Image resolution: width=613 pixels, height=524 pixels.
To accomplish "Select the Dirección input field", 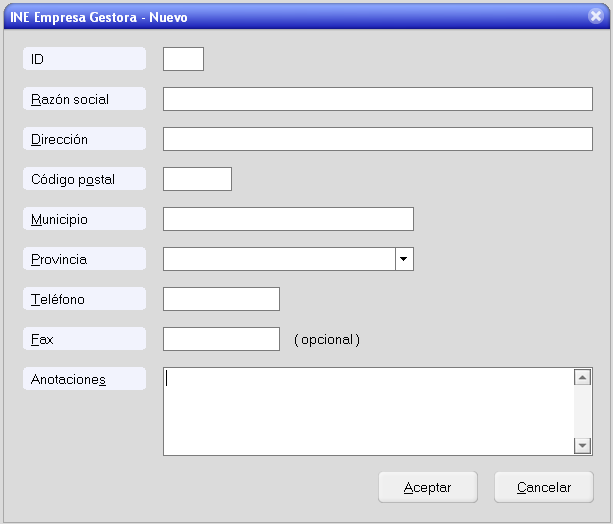I will click(x=377, y=139).
